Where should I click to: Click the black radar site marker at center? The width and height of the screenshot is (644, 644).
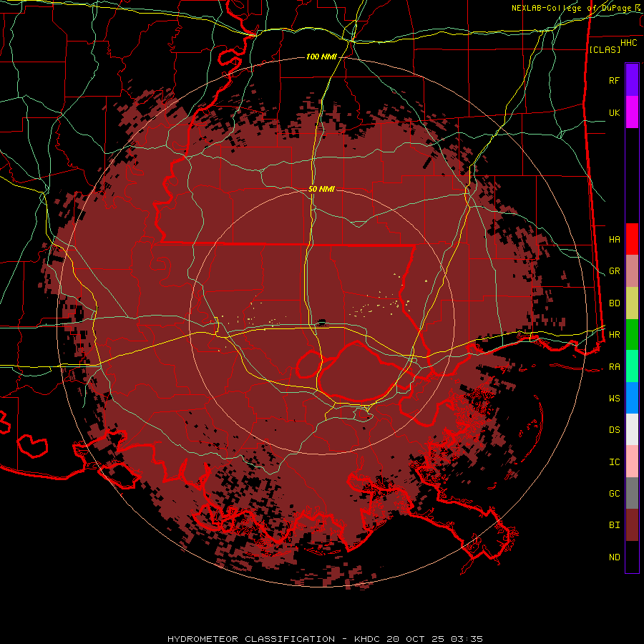coord(321,323)
